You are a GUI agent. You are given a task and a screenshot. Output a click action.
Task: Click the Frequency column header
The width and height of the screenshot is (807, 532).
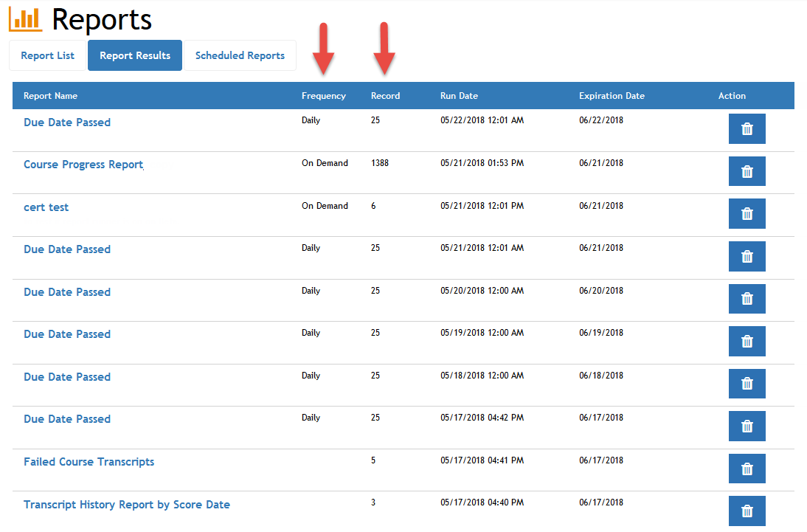tap(323, 96)
